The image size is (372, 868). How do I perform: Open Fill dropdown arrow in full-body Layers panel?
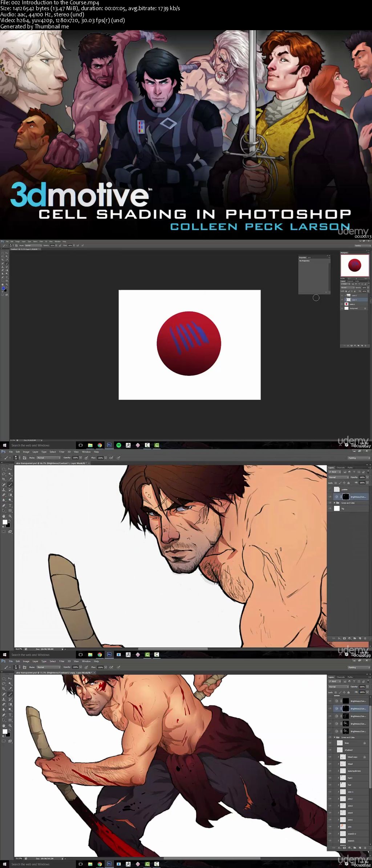tap(367, 692)
